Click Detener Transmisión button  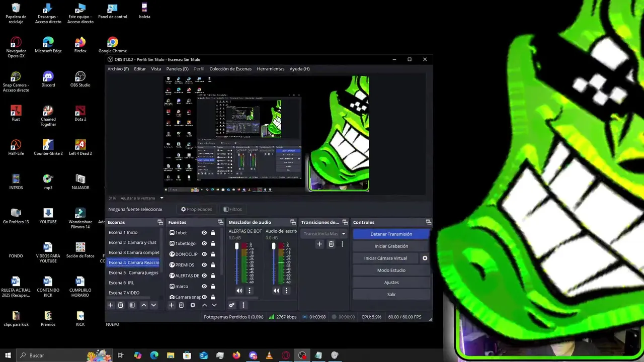[391, 234]
